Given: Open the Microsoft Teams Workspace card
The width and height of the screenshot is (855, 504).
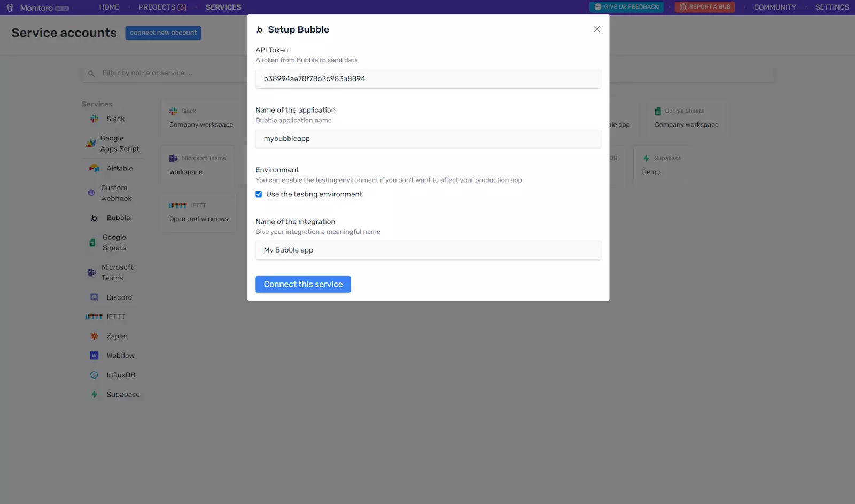Looking at the screenshot, I should click(198, 166).
